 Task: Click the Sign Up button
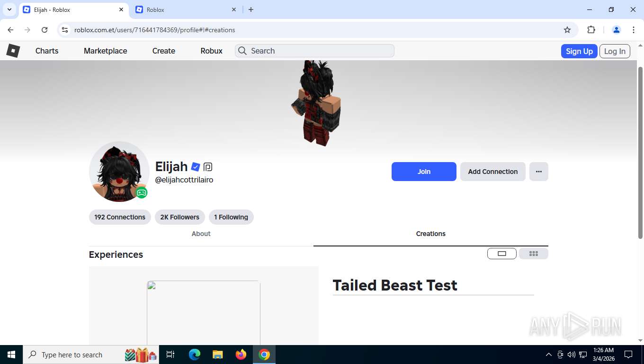tap(579, 51)
